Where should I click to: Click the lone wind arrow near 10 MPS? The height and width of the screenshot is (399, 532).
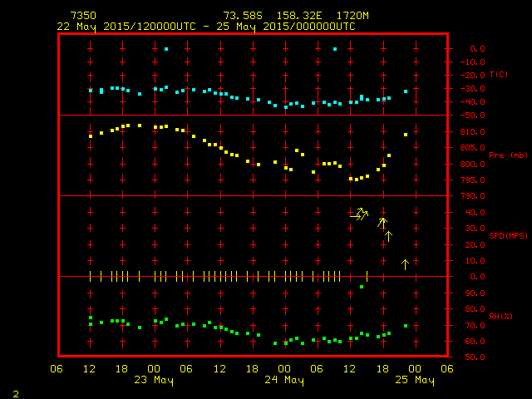coord(405,264)
